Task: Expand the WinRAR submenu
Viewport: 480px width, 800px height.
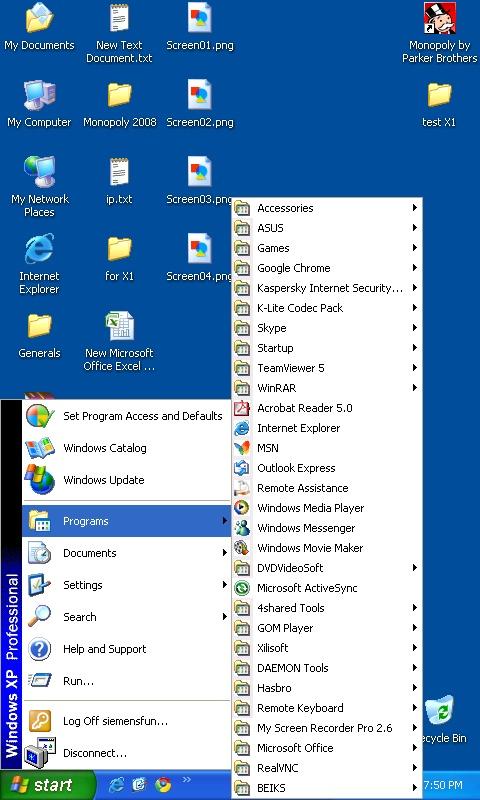Action: (327, 388)
